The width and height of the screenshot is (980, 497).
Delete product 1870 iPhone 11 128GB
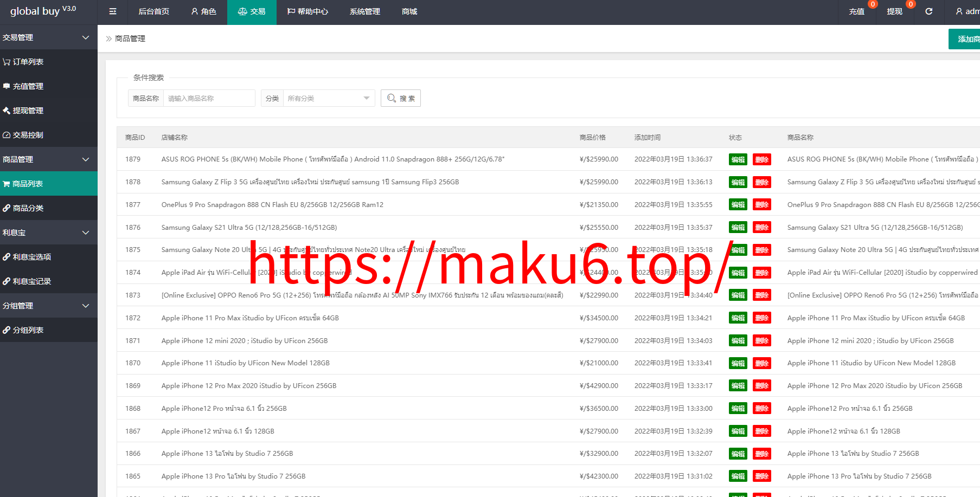762,363
